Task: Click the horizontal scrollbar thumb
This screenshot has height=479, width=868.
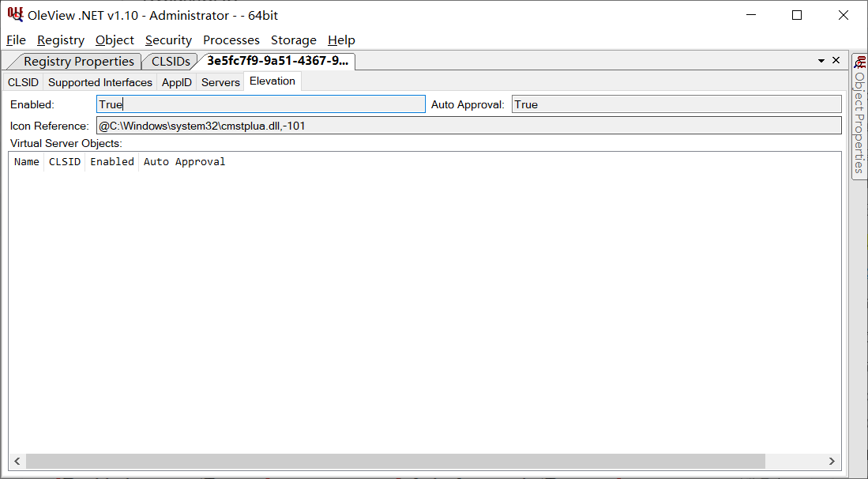Action: 395,461
